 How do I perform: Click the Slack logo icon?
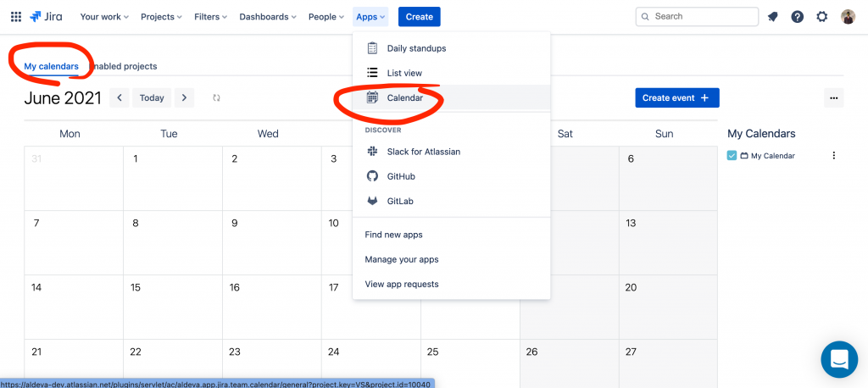[373, 152]
